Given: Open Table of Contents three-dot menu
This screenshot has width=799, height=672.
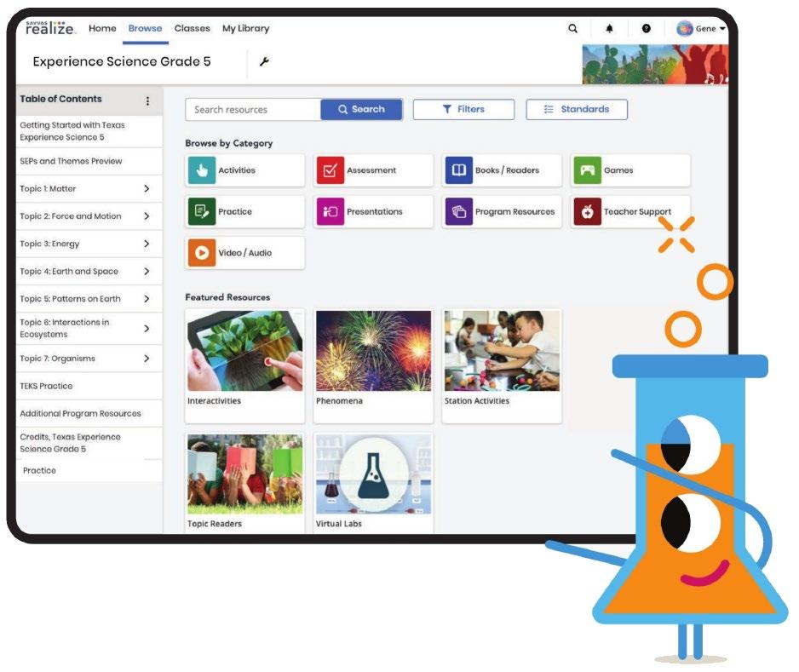Looking at the screenshot, I should point(147,101).
